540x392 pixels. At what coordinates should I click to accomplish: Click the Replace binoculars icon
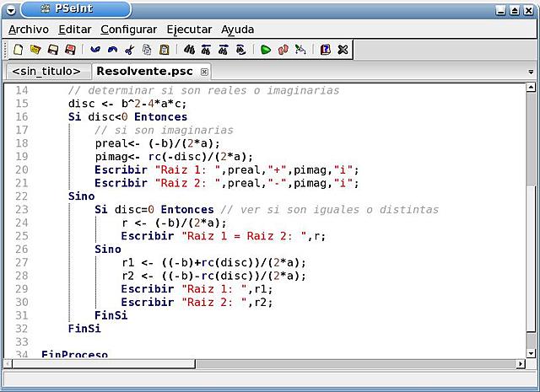(x=240, y=50)
